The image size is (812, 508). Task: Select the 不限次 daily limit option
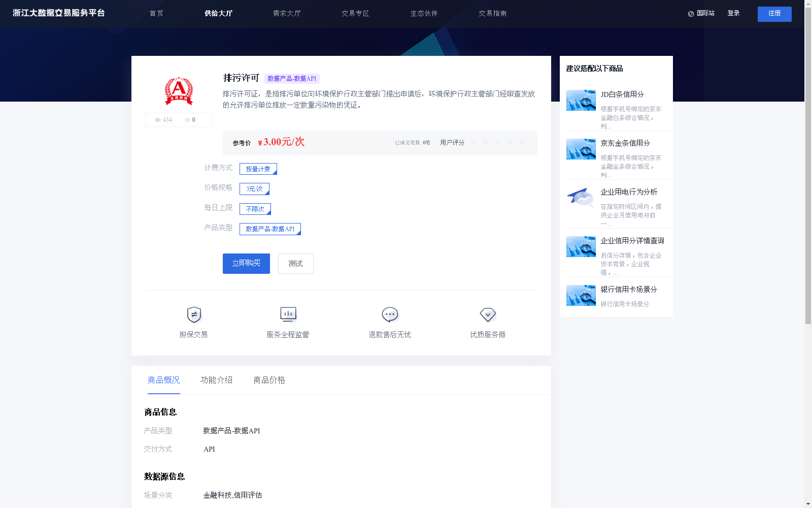[x=255, y=209]
